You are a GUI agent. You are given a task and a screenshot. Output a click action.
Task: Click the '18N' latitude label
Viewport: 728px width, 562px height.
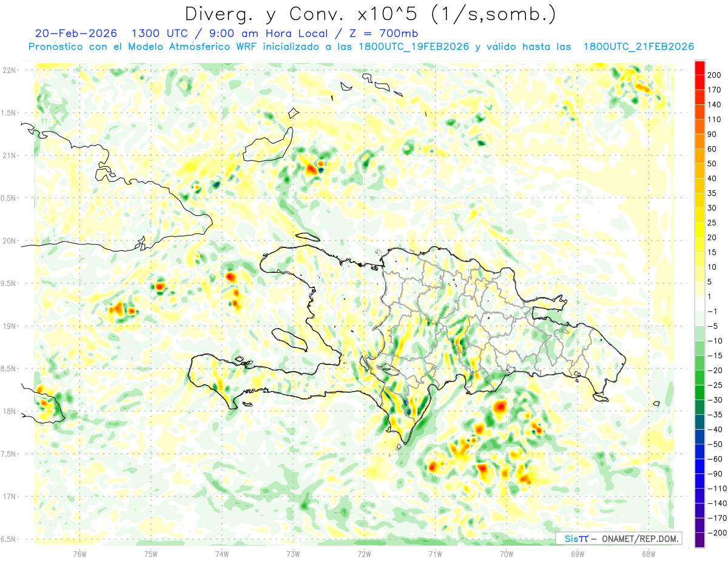(8, 411)
